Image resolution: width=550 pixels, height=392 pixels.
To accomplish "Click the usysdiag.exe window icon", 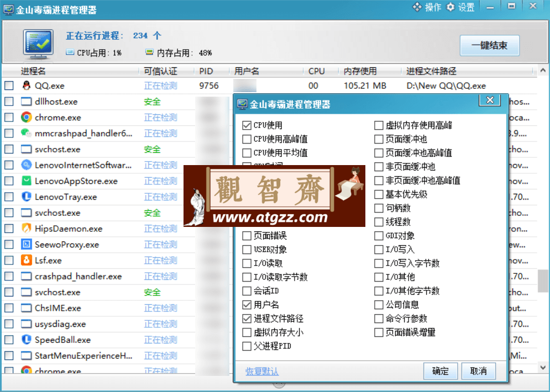I will click(27, 324).
